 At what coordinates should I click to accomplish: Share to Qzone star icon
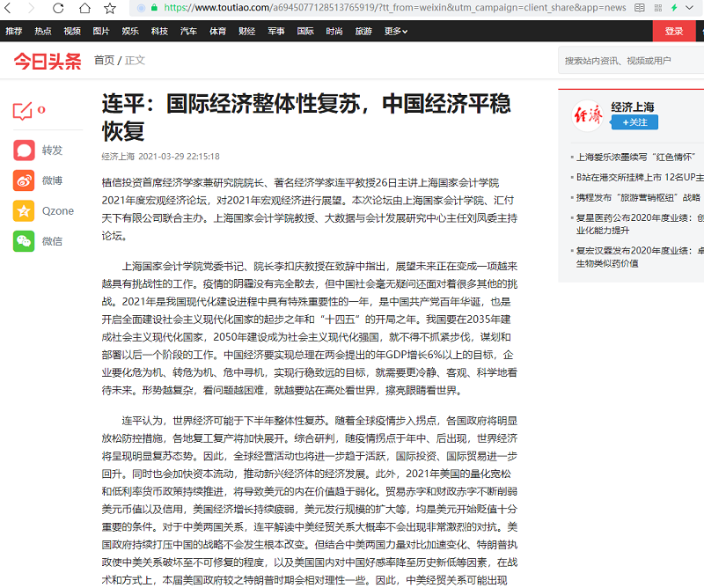click(24, 210)
